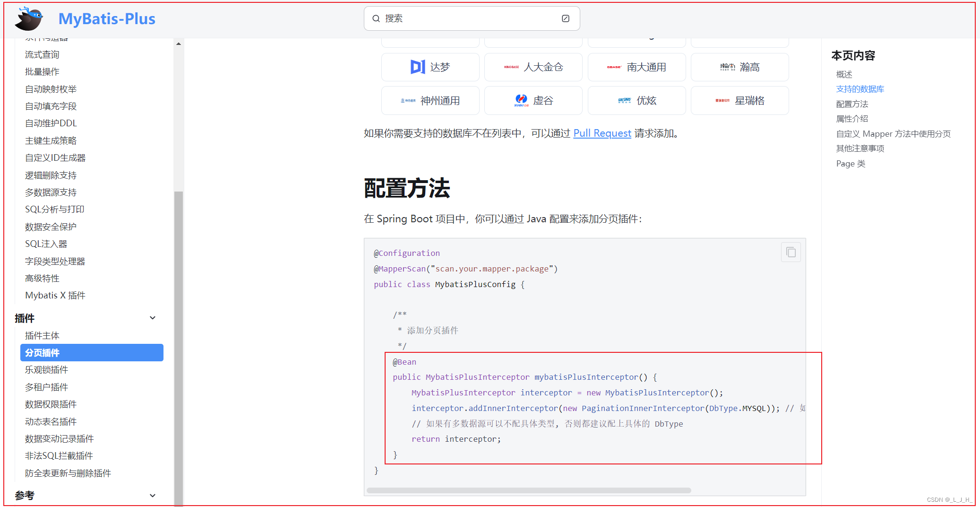Open 流式查询 in the sidebar

(x=42, y=55)
